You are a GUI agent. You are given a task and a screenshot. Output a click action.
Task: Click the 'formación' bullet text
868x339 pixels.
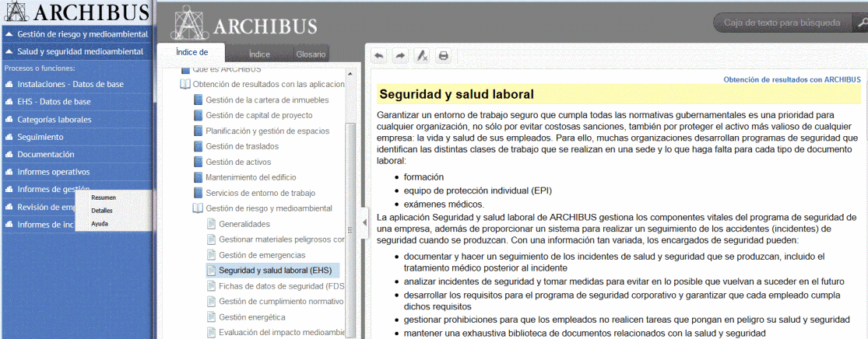423,177
